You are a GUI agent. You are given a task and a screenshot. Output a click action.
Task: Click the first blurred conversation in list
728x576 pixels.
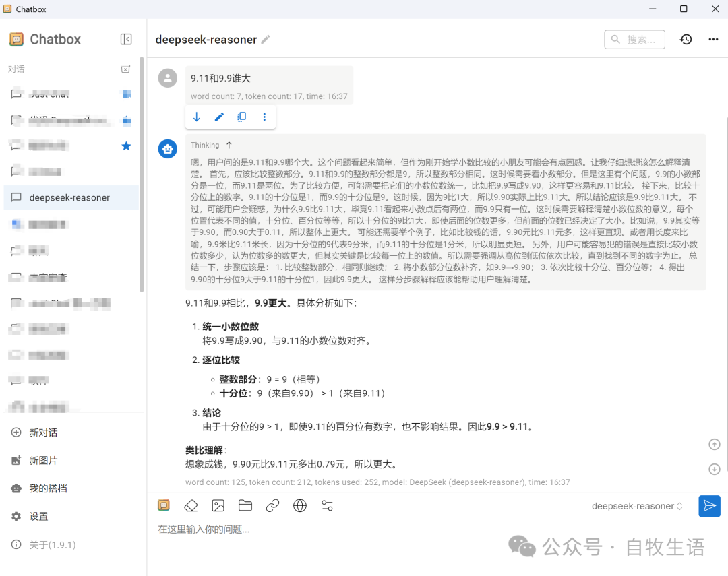(x=71, y=94)
